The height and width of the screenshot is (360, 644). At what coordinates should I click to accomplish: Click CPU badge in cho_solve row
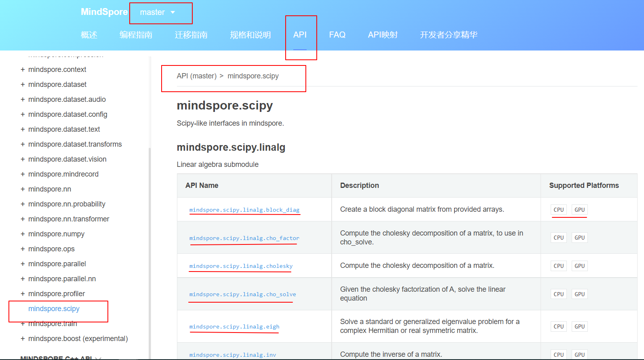[x=559, y=294]
